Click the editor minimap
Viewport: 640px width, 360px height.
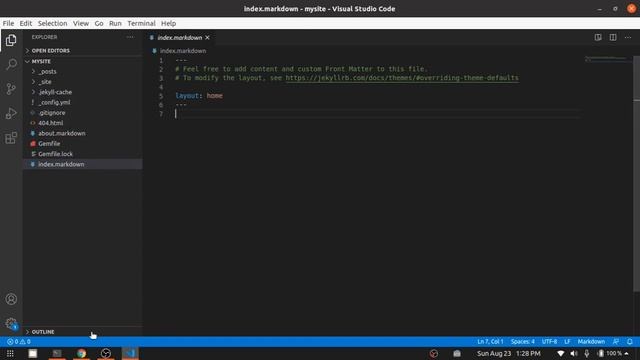[607, 60]
